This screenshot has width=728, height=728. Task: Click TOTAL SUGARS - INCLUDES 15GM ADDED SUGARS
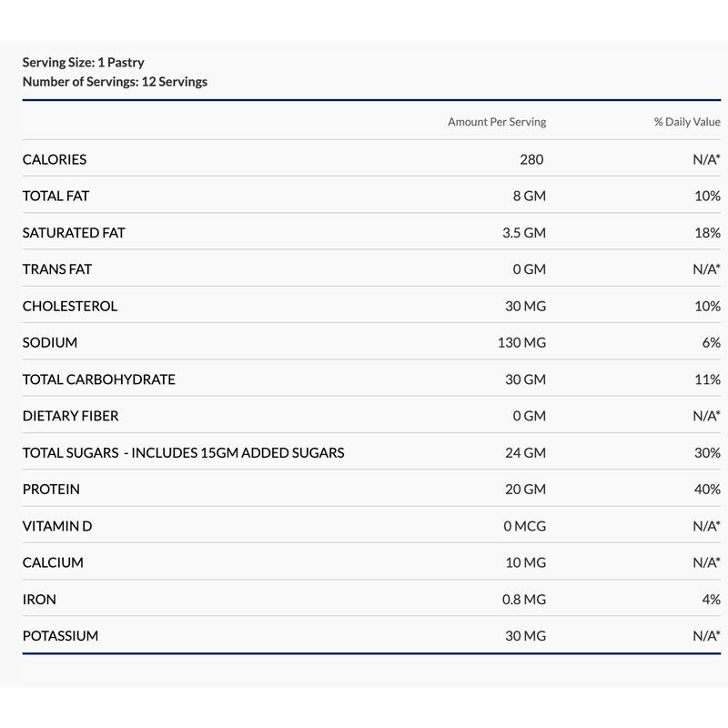(x=183, y=452)
